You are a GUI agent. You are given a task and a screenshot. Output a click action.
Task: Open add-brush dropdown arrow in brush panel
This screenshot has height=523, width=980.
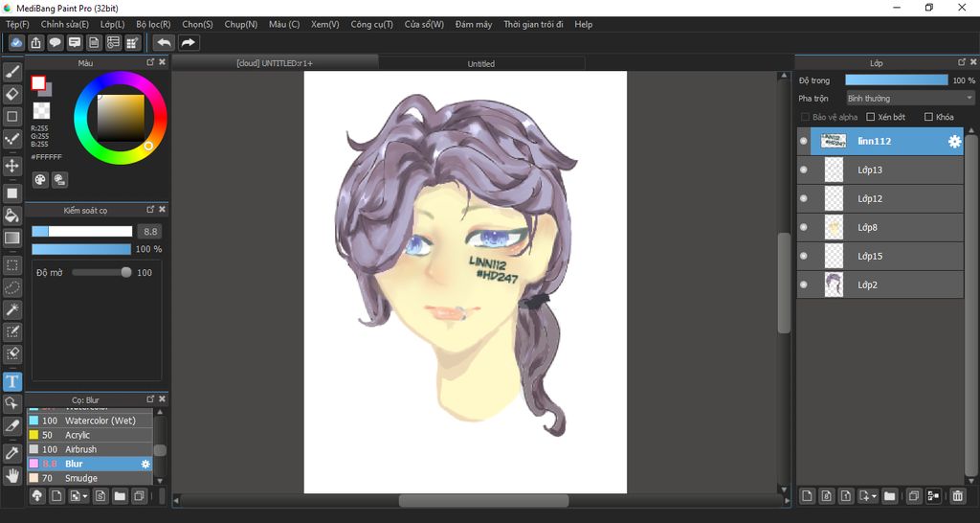tap(84, 496)
